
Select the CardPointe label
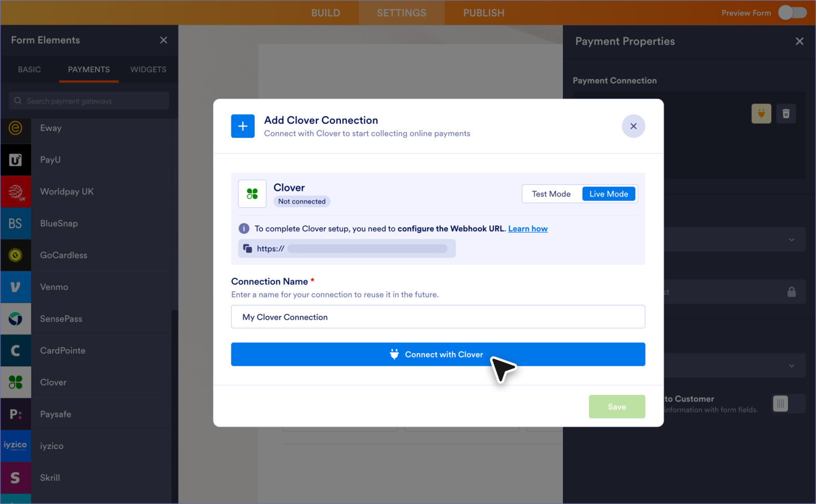tap(63, 351)
